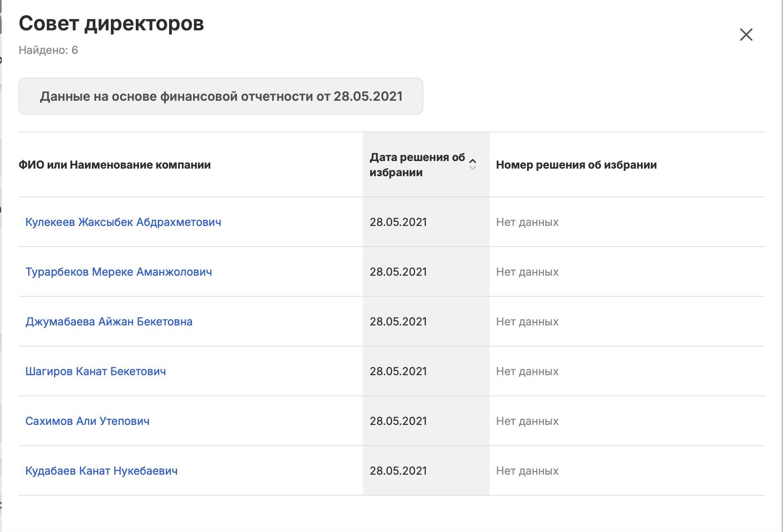Open Джумабаева Айжан Бекетовна link
Image resolution: width=783 pixels, height=532 pixels.
coord(109,322)
